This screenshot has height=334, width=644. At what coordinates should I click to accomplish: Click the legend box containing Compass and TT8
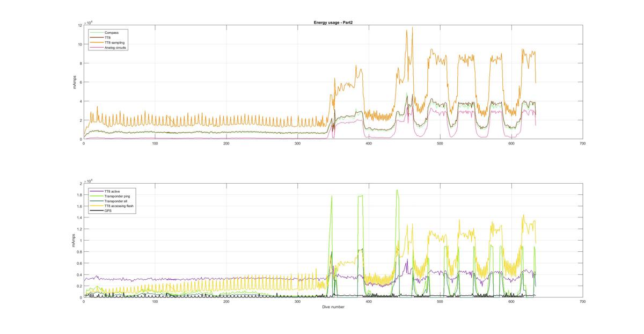(x=109, y=40)
